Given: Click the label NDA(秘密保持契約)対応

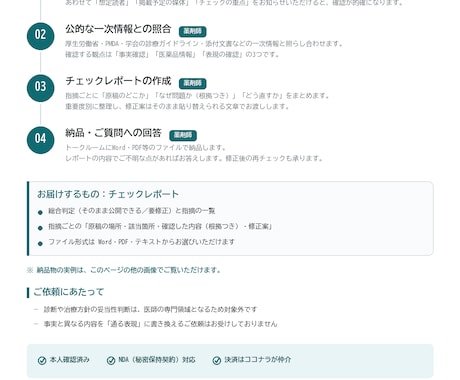Looking at the screenshot, I should pos(157,360).
